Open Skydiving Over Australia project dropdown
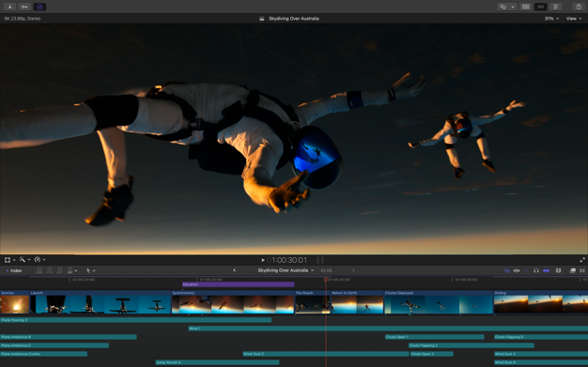 (286, 270)
